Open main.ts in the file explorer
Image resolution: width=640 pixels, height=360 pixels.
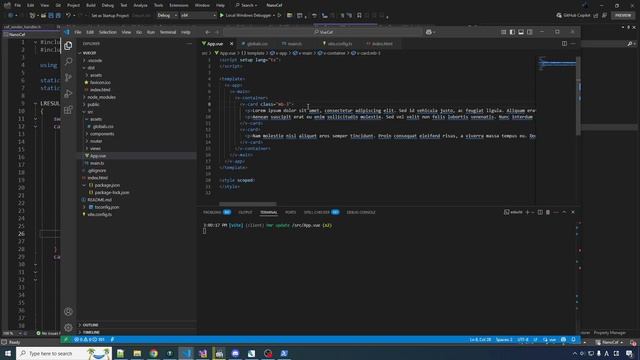click(97, 163)
